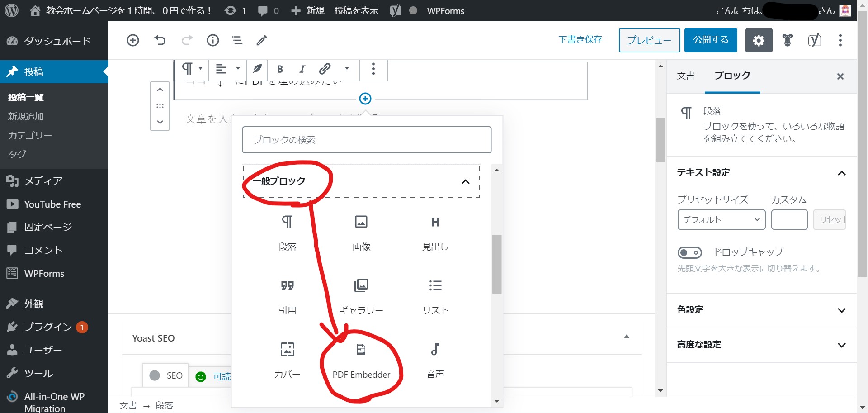The width and height of the screenshot is (868, 413).
Task: Insert the 音声 audio block
Action: [435, 360]
